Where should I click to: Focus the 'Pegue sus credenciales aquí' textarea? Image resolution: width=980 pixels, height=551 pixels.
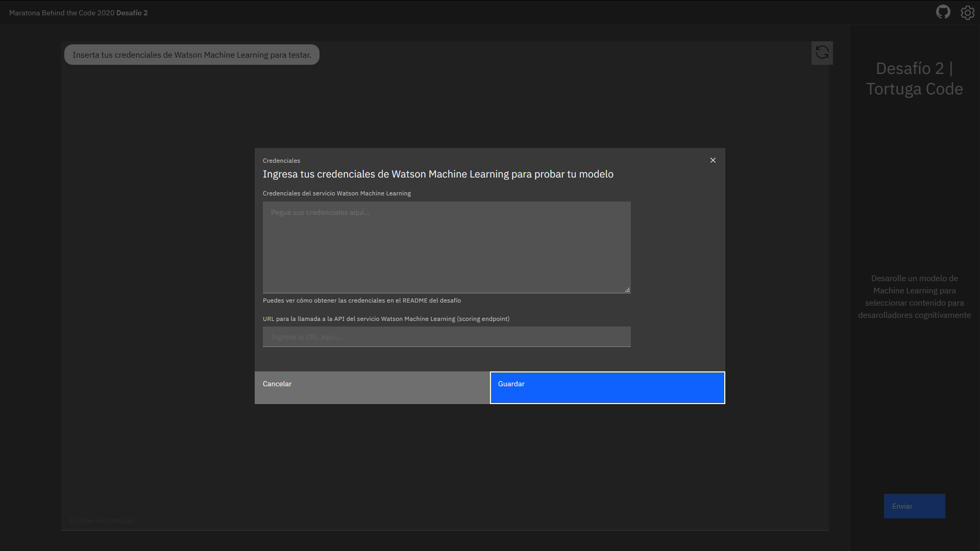pos(446,247)
